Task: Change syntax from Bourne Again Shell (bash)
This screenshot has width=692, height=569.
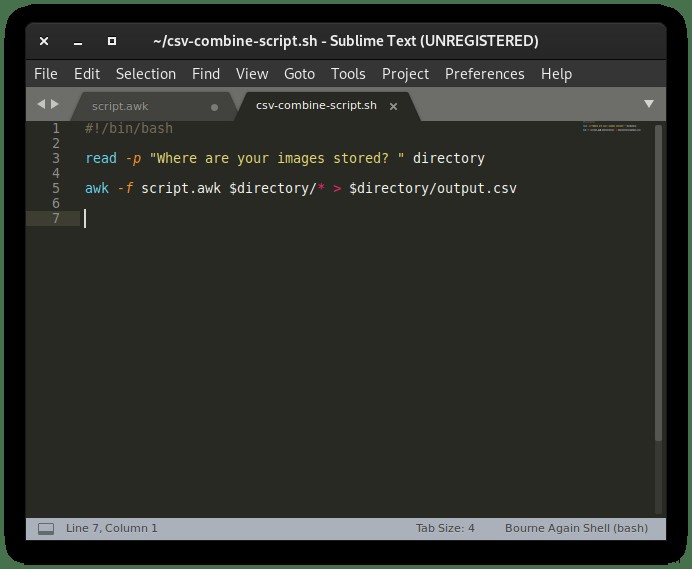Action: tap(576, 528)
